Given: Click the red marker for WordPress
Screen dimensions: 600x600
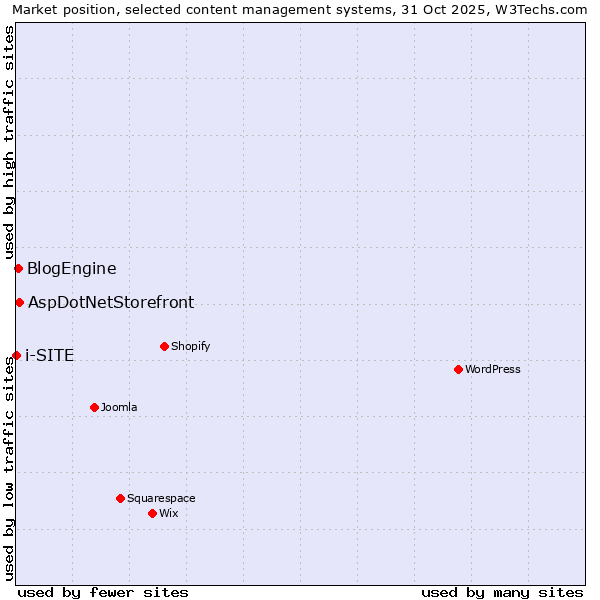Looking at the screenshot, I should (x=458, y=369).
